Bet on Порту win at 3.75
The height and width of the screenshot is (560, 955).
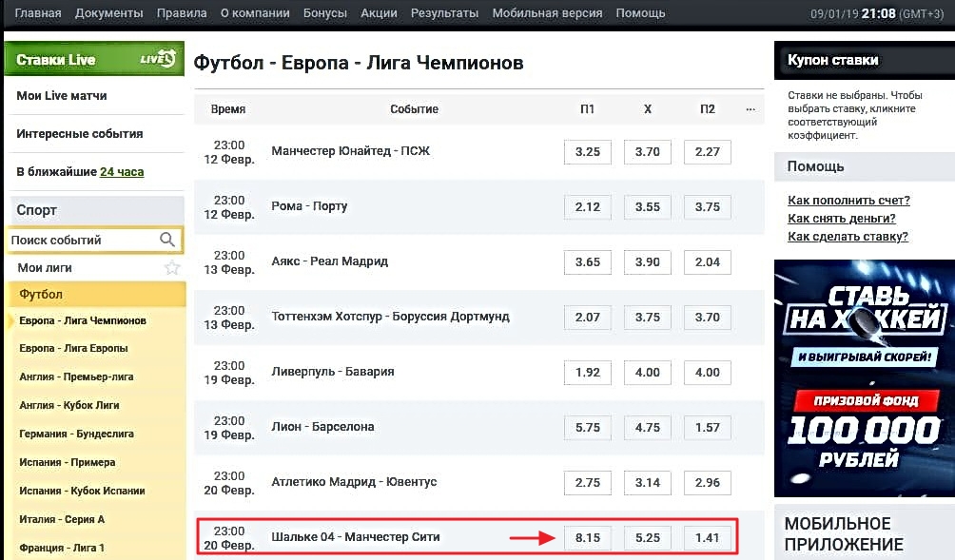(707, 207)
